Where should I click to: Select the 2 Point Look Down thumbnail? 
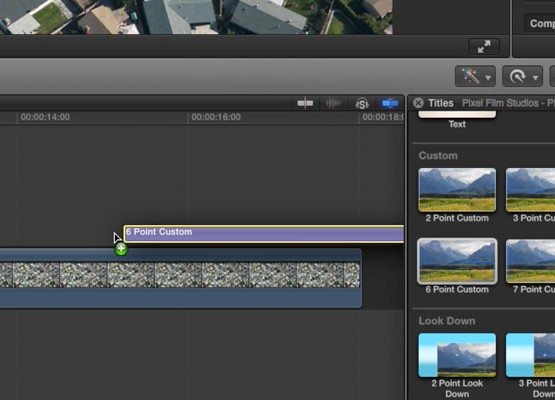457,355
